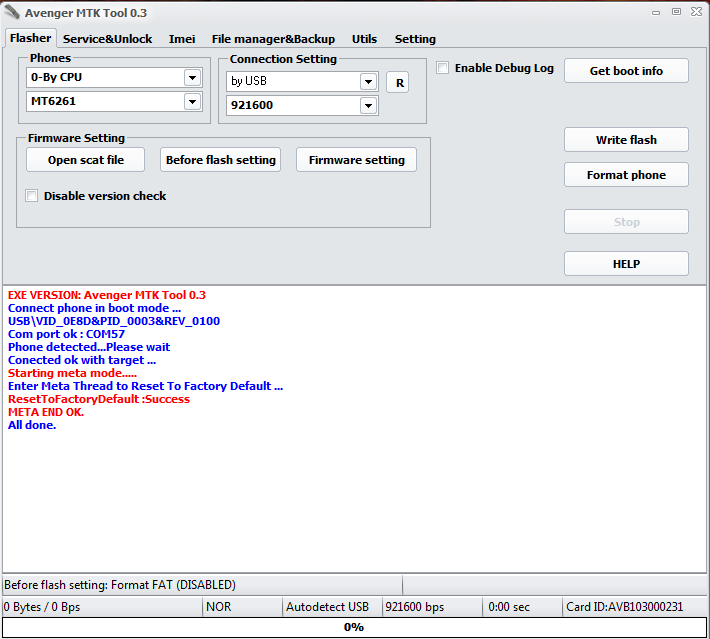Click log line 'USB\VID_0E8D&PID_0003&REV_0100'
Viewport: 710px width, 639px height.
[114, 322]
